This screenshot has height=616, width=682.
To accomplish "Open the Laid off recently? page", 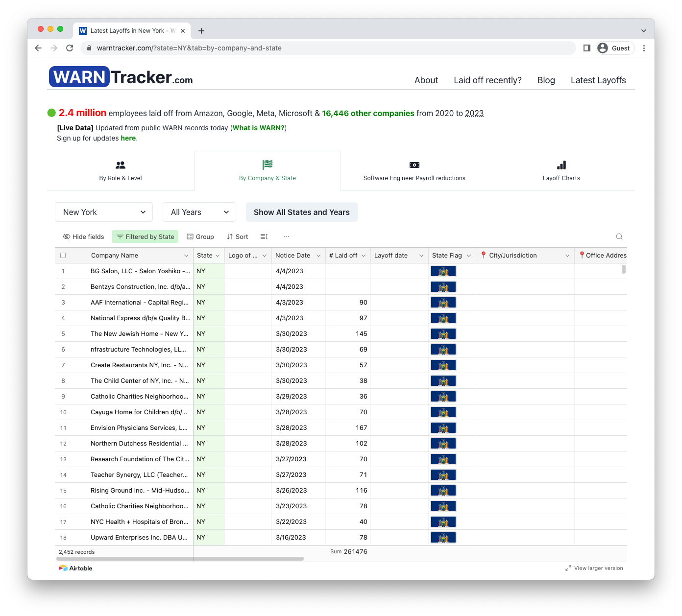I will click(487, 80).
